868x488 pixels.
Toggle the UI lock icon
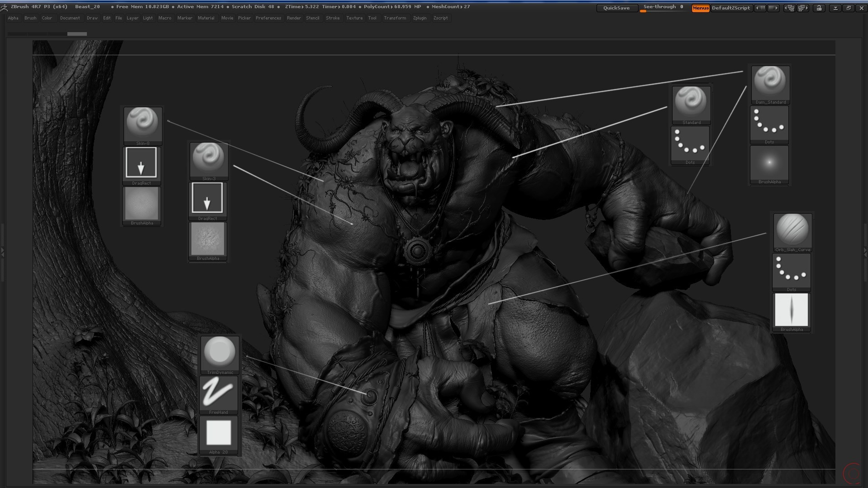click(x=819, y=8)
